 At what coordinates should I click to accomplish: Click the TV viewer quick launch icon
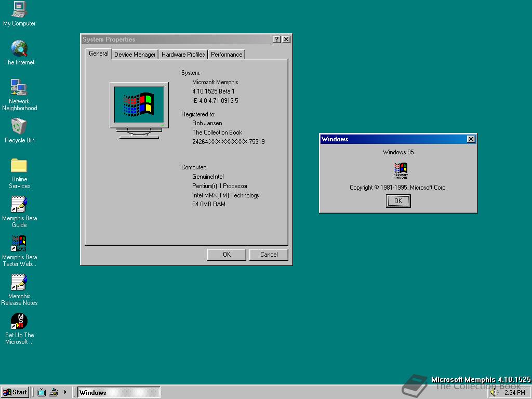click(42, 393)
